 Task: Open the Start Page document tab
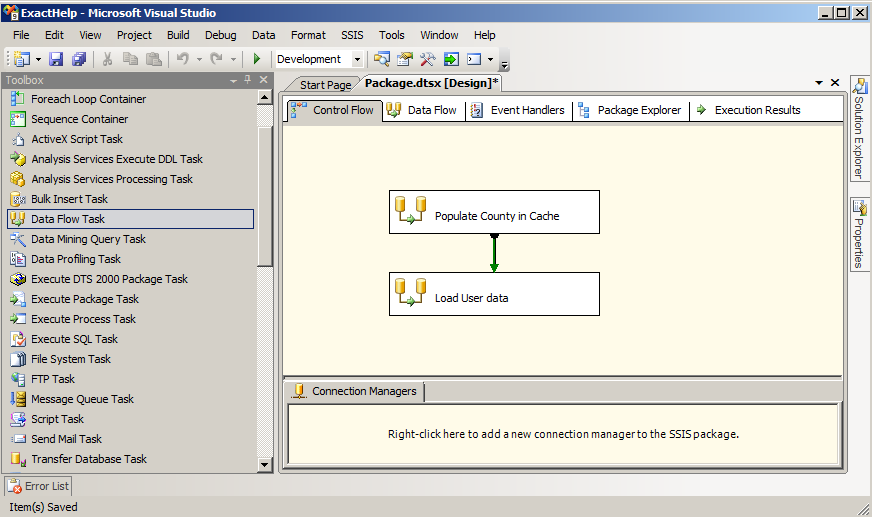[x=325, y=84]
